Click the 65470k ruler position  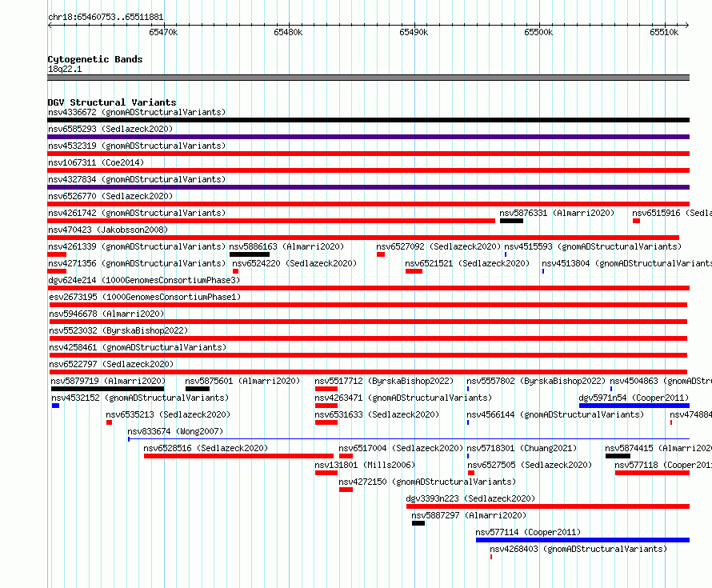(163, 32)
